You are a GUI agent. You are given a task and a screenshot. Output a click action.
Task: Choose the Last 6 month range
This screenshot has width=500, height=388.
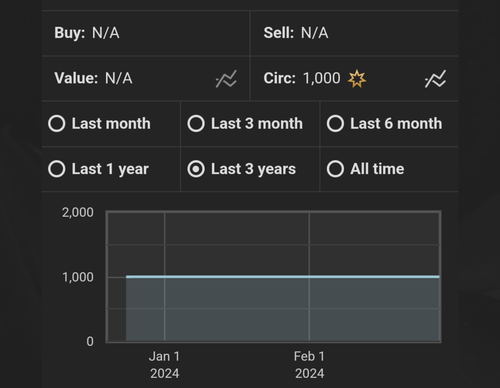(335, 124)
